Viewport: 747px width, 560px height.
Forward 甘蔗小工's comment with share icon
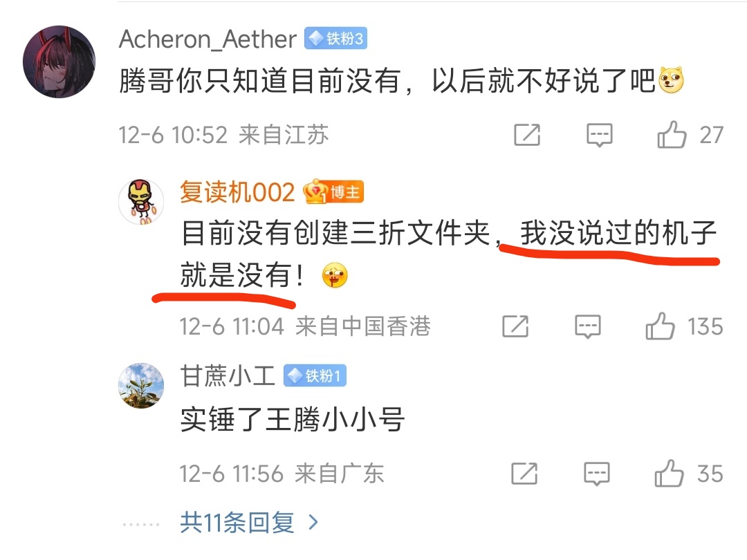[x=524, y=474]
